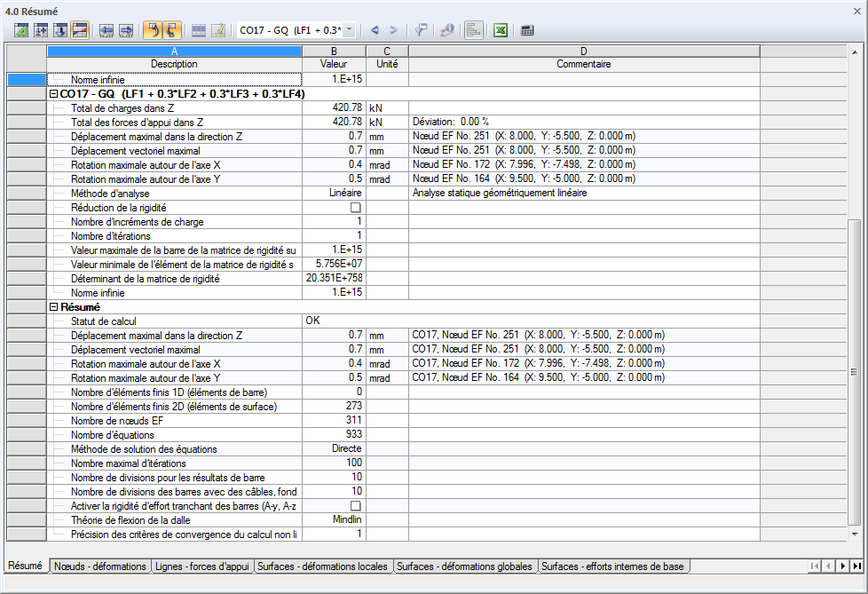Click Nombre de nœuds EF row
868x594 pixels.
174,421
